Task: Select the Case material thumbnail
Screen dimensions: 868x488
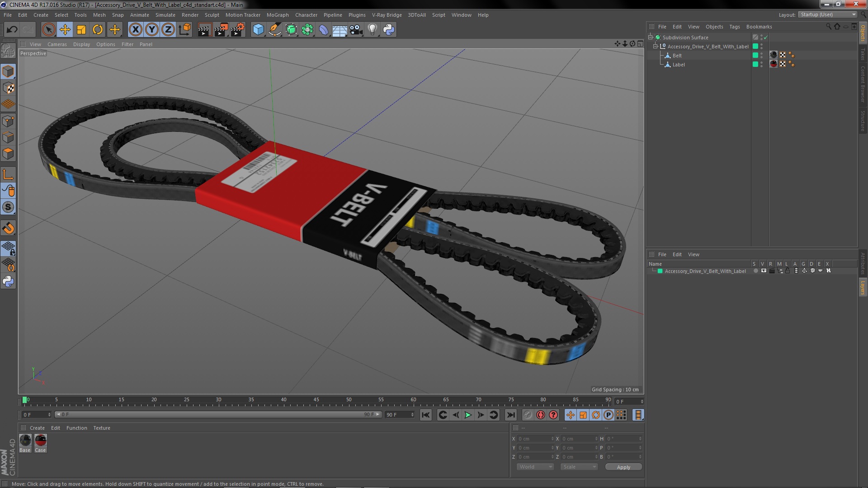Action: click(x=41, y=443)
